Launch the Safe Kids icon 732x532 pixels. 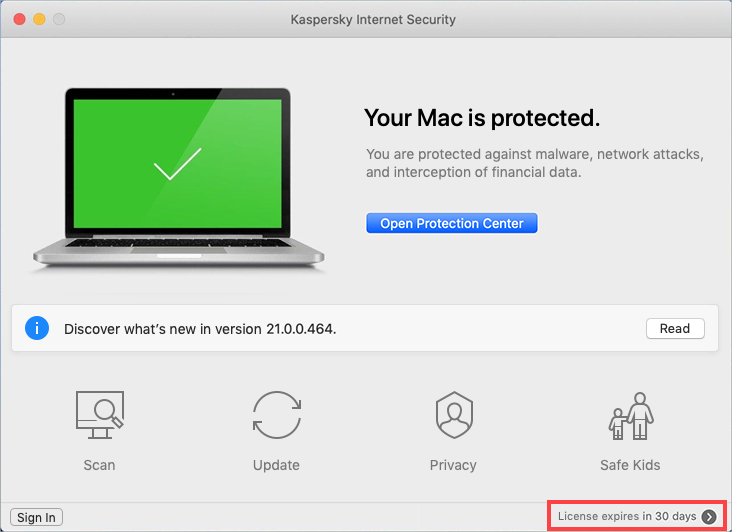(x=631, y=416)
